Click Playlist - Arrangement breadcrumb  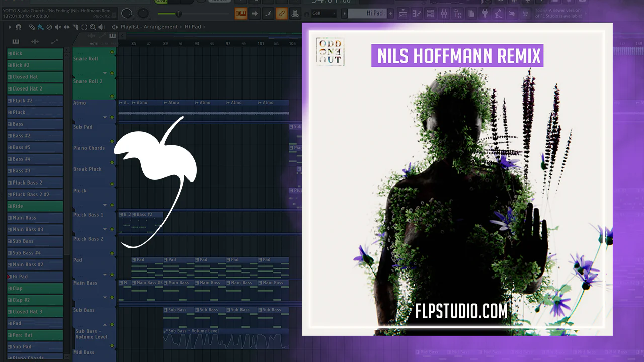pos(149,27)
